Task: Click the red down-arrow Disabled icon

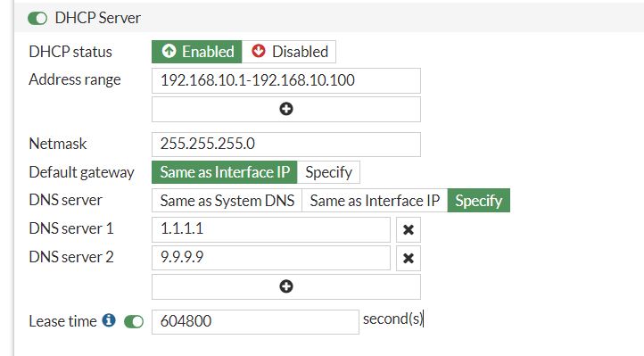Action: (x=259, y=52)
